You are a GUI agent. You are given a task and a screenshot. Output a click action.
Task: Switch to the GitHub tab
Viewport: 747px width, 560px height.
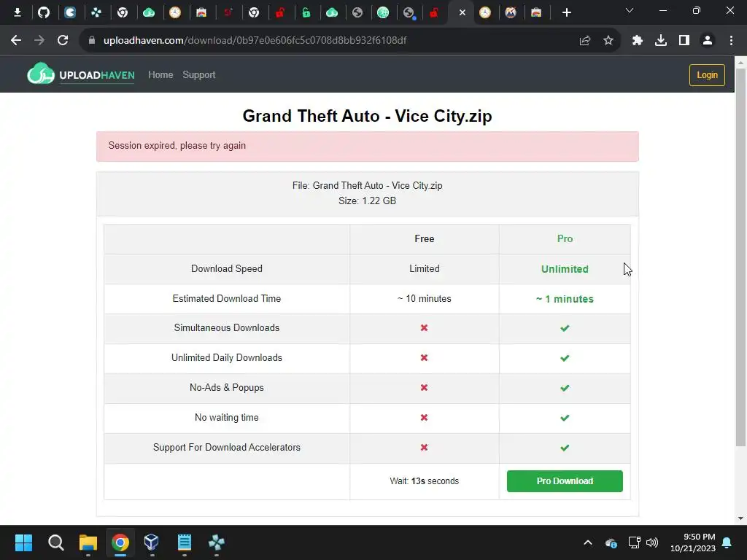(x=44, y=12)
